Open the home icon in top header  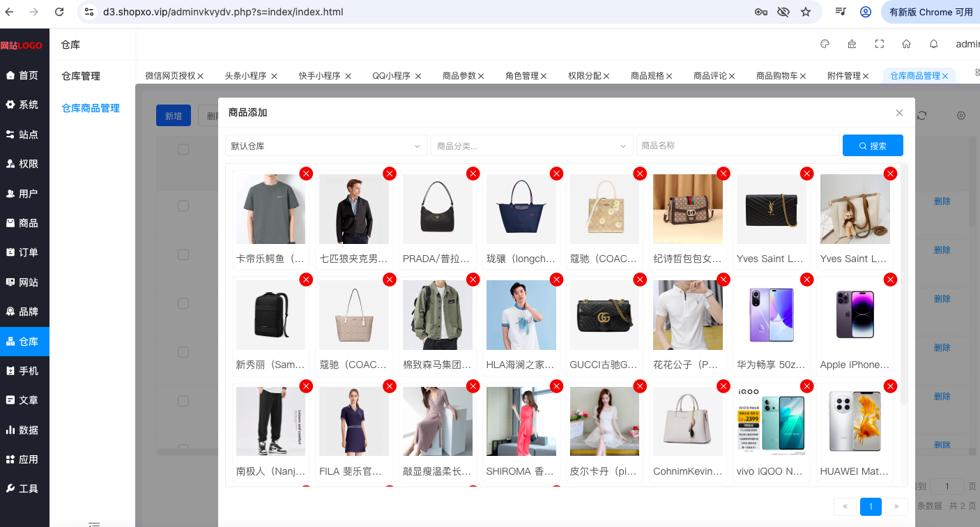click(x=907, y=44)
